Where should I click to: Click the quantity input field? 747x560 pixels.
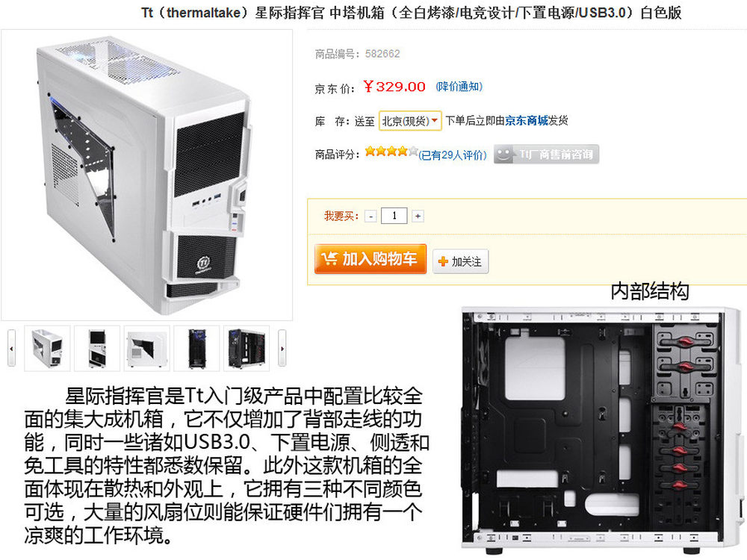coord(394,216)
